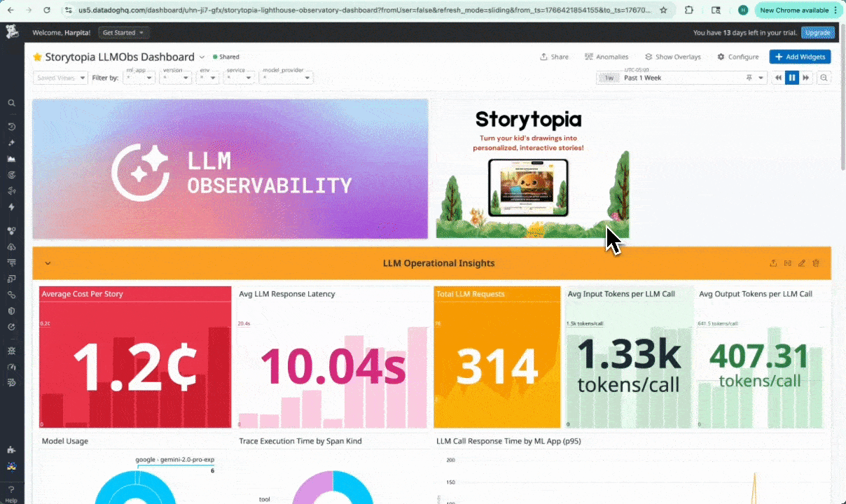Select the search icon in the left sidebar
The width and height of the screenshot is (846, 504).
tap(11, 103)
